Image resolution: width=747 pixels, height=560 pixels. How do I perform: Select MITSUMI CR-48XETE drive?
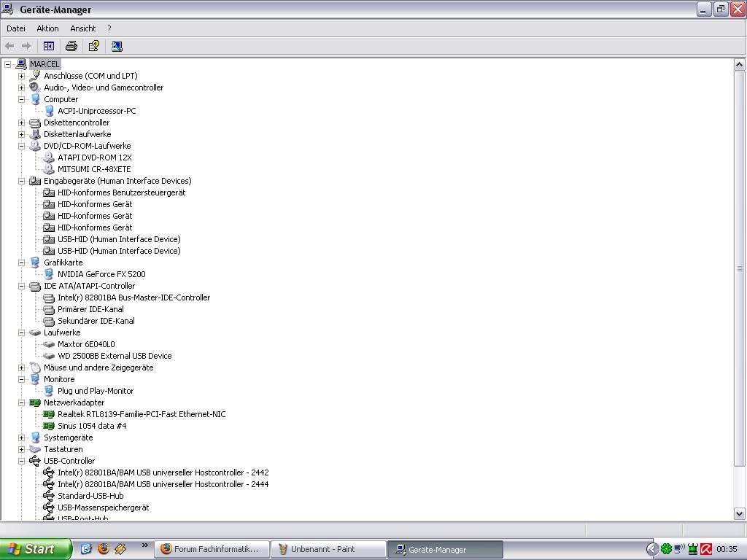pyautogui.click(x=94, y=169)
